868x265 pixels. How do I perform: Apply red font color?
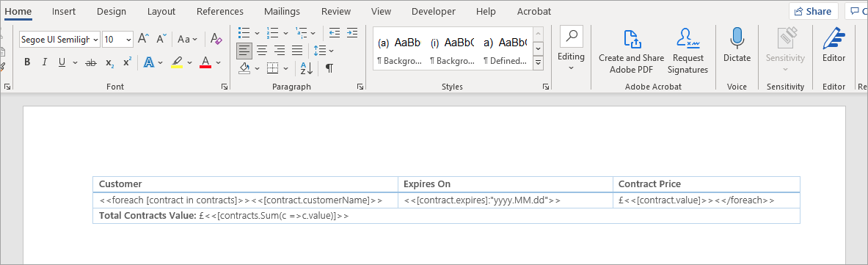[205, 62]
